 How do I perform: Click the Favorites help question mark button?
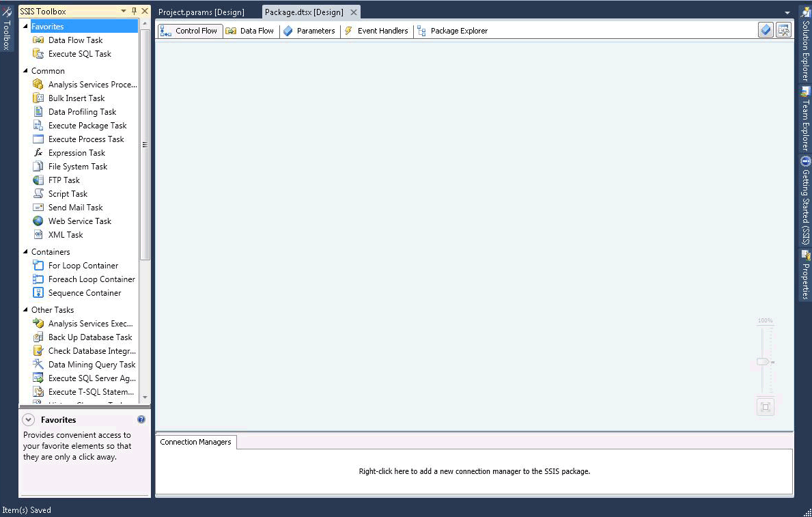[141, 419]
